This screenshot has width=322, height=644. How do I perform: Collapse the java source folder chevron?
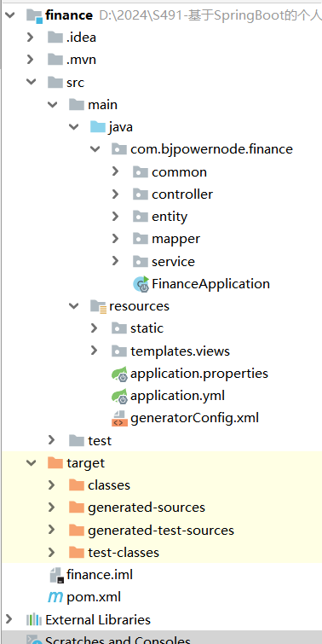(x=73, y=127)
